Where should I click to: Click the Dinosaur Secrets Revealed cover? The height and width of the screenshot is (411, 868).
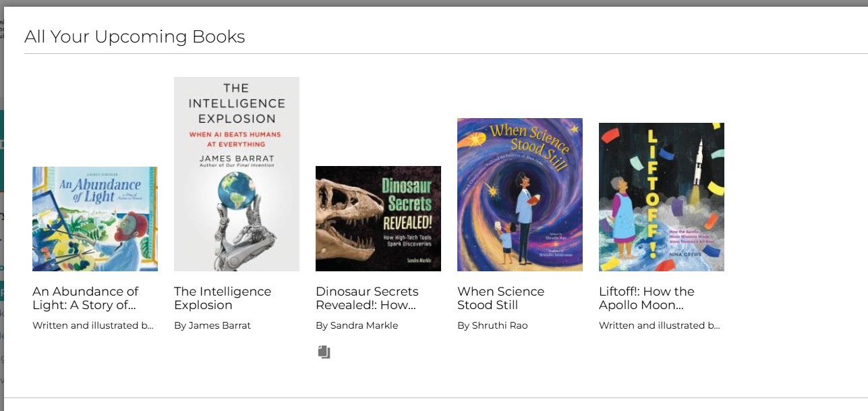[x=378, y=219]
